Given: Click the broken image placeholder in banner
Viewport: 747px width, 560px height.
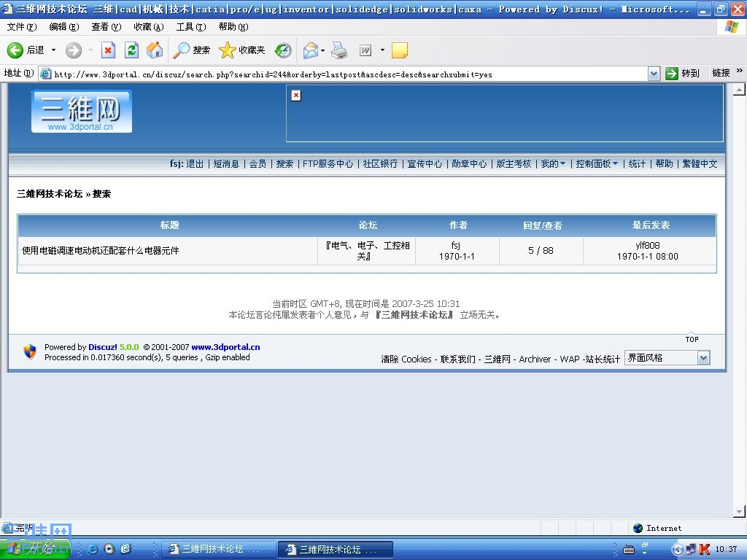Looking at the screenshot, I should tap(296, 96).
